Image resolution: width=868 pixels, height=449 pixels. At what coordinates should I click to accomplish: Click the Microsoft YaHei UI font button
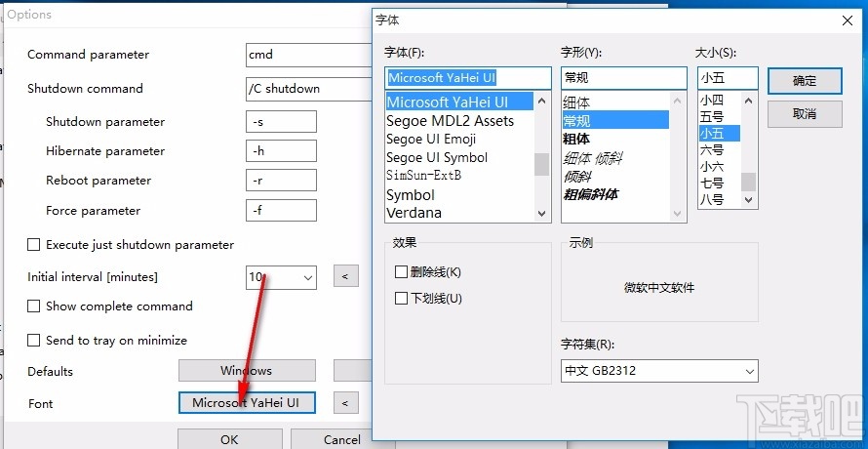coord(247,403)
